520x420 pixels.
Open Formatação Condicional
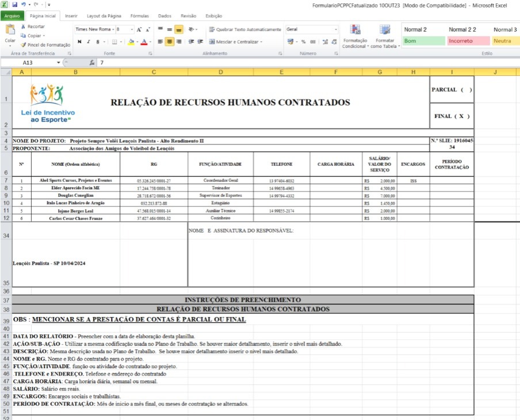click(355, 36)
